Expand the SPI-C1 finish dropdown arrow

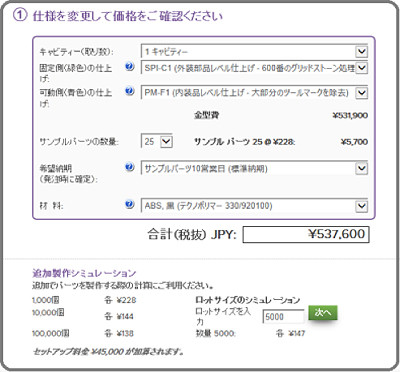tap(361, 68)
